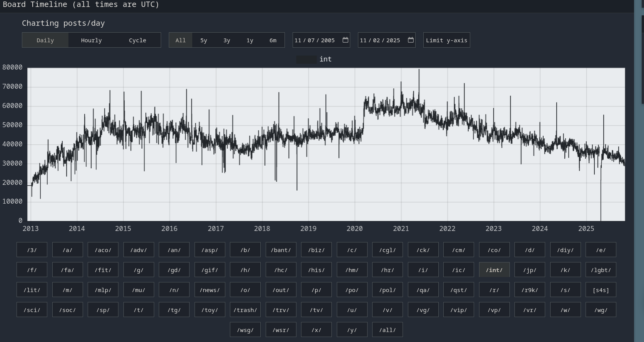Switch to Daily charting mode

(45, 40)
